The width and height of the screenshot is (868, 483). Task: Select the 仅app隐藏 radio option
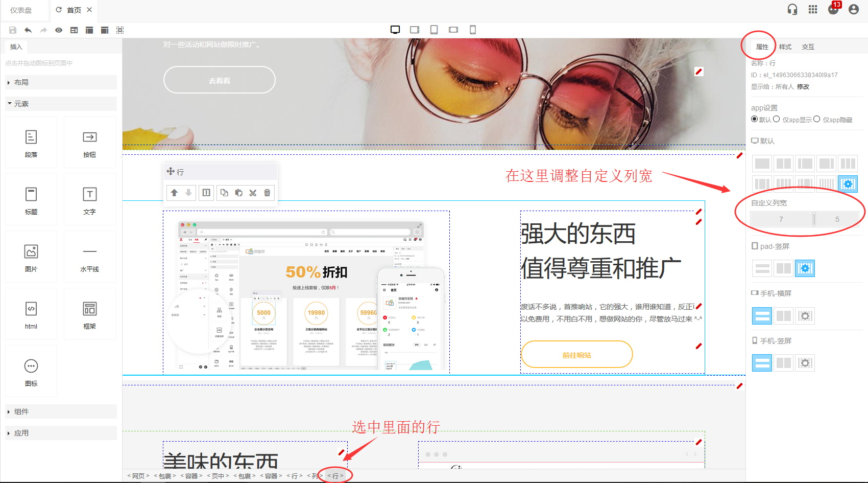[817, 119]
